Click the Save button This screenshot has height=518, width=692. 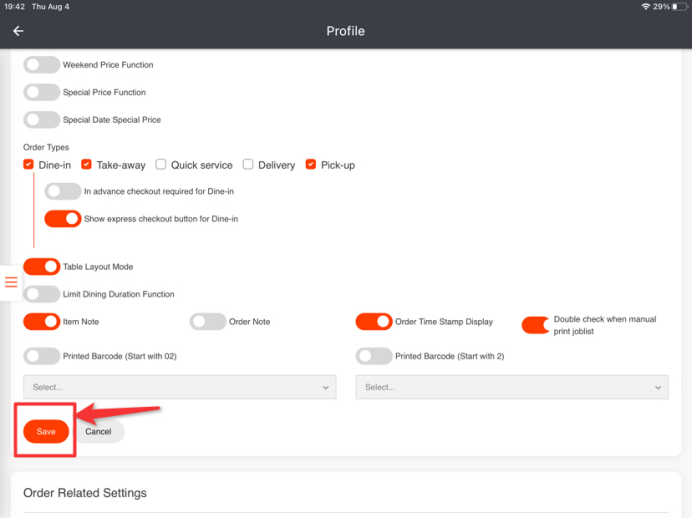click(46, 431)
